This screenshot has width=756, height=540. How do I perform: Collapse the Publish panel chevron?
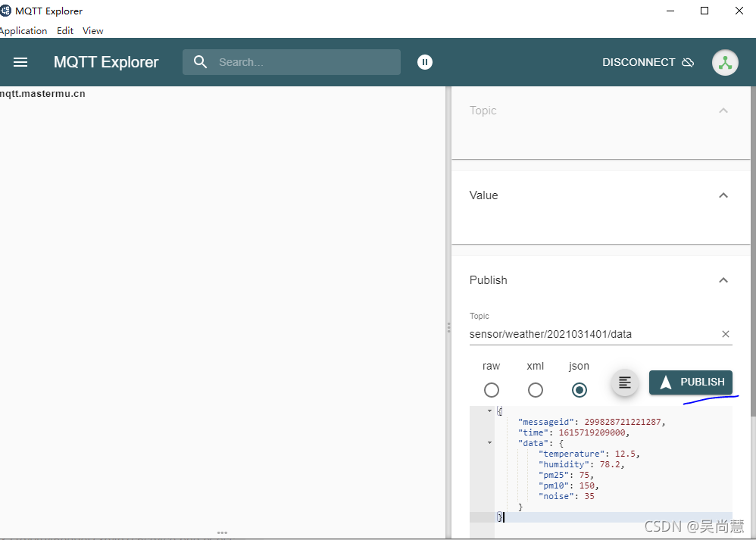[x=723, y=280]
